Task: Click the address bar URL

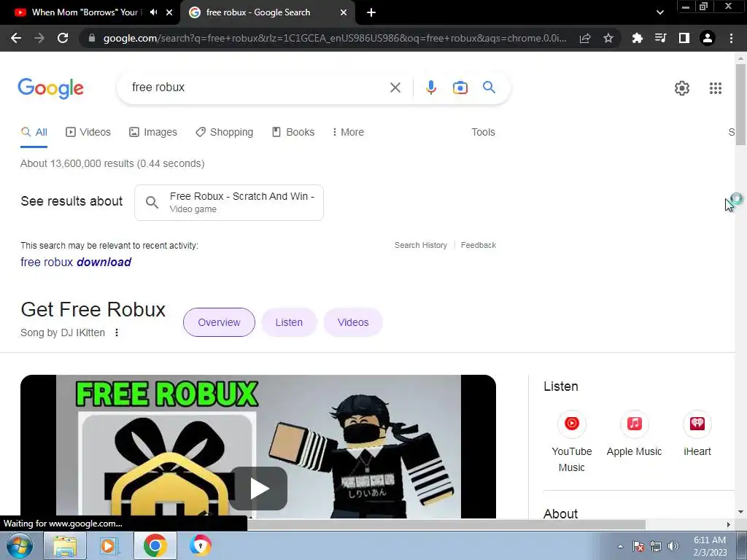Action: (334, 38)
